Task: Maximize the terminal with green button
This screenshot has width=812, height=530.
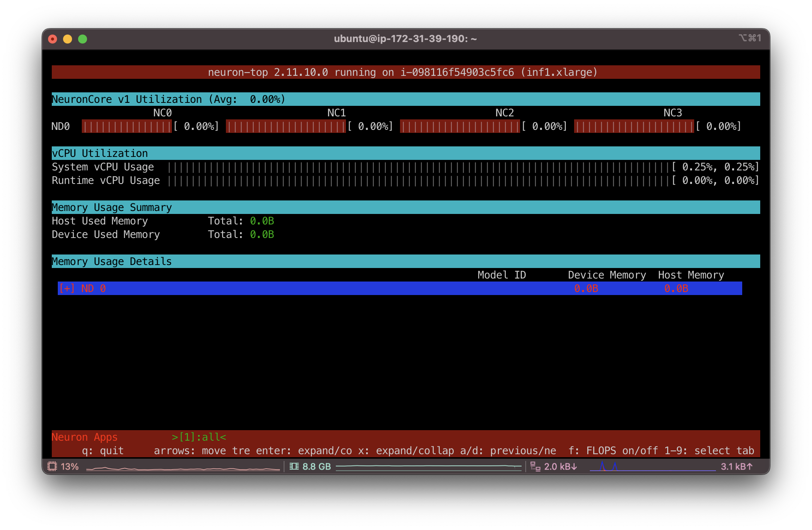Action: click(x=83, y=39)
